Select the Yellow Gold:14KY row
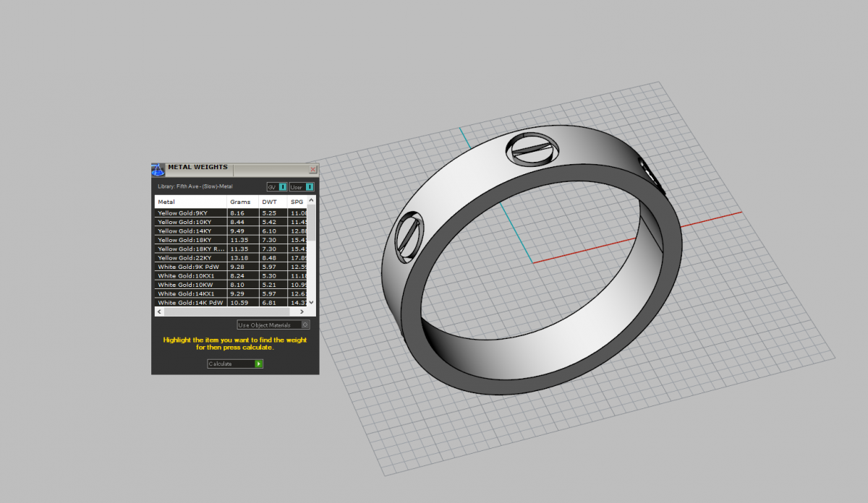The image size is (868, 503). (x=231, y=231)
